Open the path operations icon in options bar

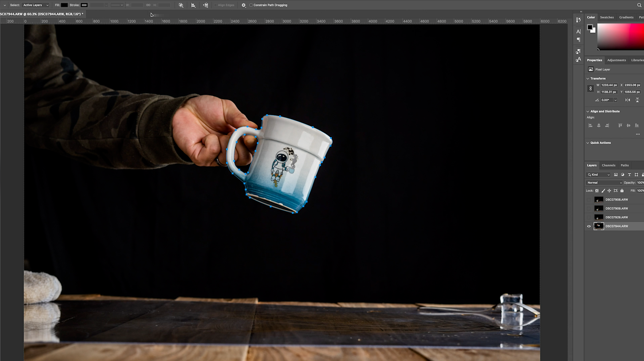(x=181, y=5)
